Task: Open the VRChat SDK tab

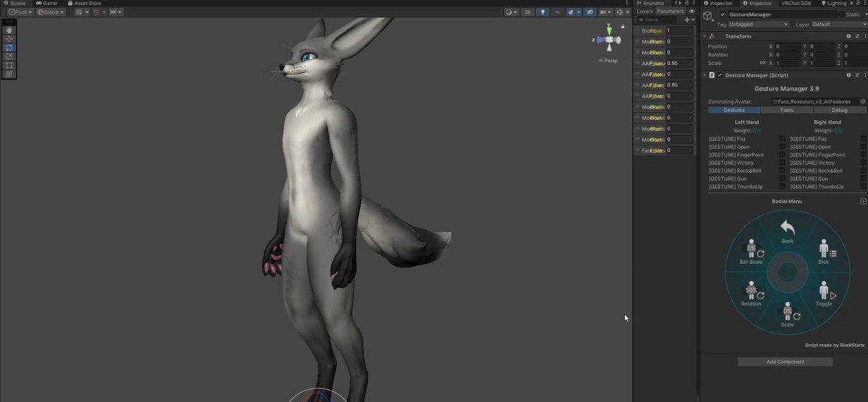Action: click(x=797, y=4)
